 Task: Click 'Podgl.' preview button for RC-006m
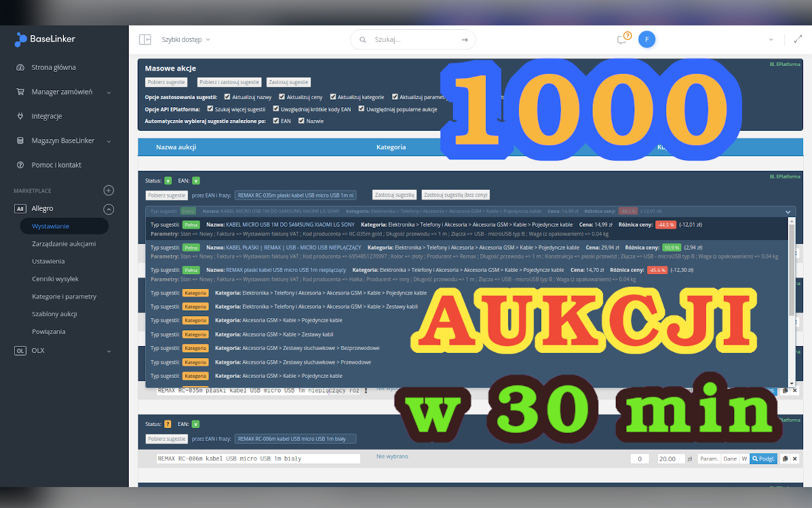point(763,458)
